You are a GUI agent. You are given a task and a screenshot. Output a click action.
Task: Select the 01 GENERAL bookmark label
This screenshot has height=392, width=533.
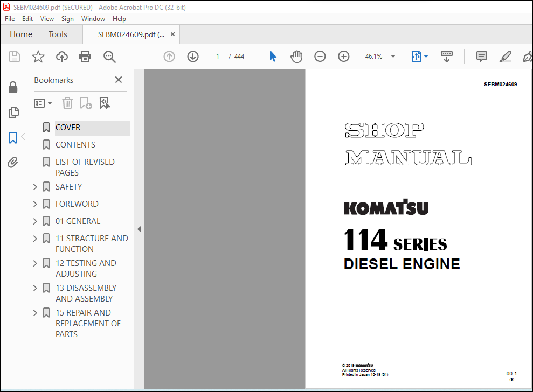[78, 221]
